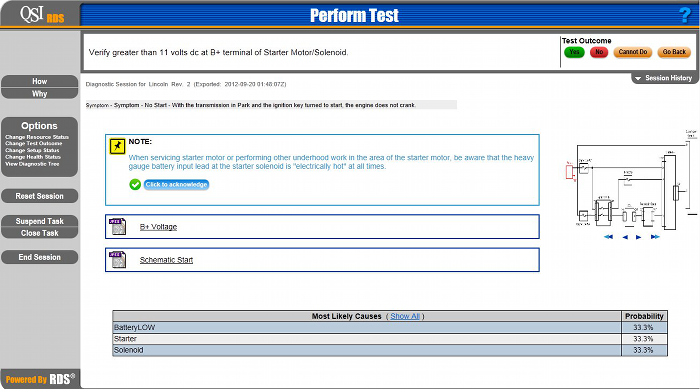Open View Diagnostic Tree option
This screenshot has height=389, width=700.
coord(32,164)
